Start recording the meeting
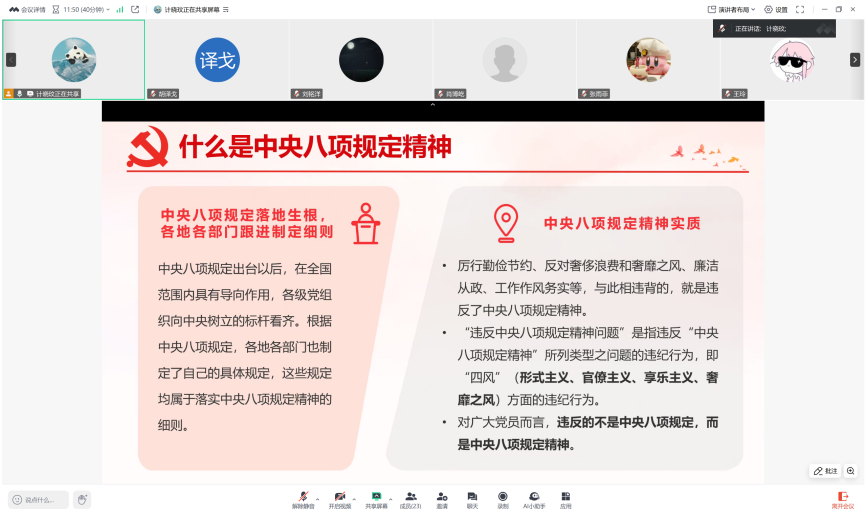The height and width of the screenshot is (516, 866). pyautogui.click(x=503, y=498)
